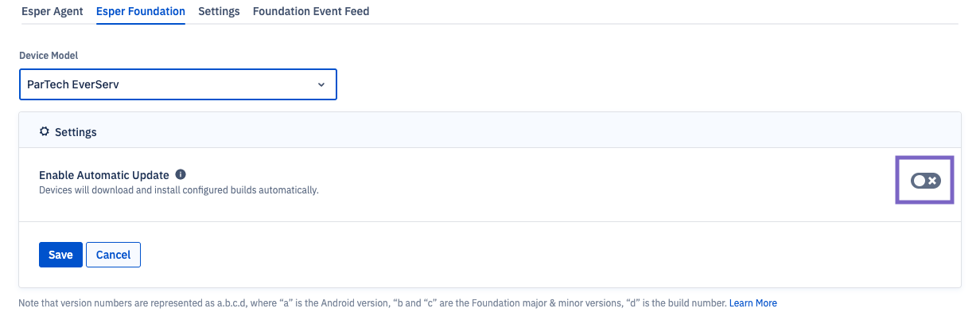Click the Enable Automatic Update label text
Screen dimensions: 980x316
[x=104, y=175]
